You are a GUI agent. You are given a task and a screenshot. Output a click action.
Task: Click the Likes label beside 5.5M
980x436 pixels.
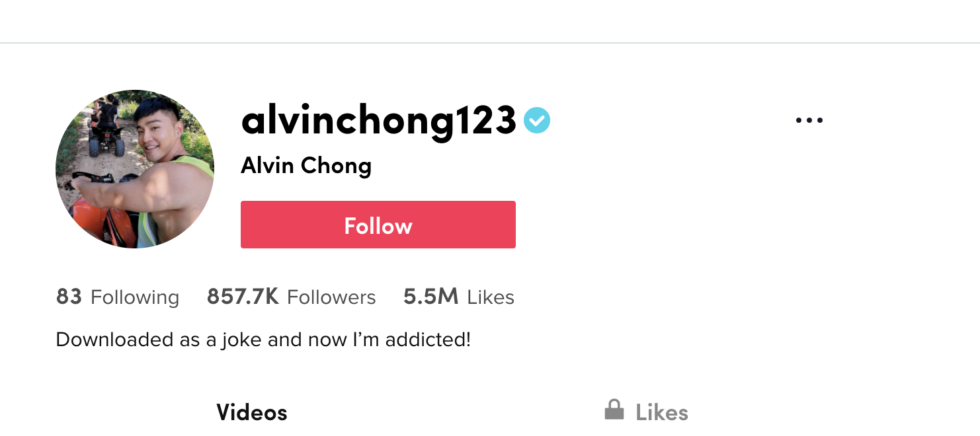491,297
